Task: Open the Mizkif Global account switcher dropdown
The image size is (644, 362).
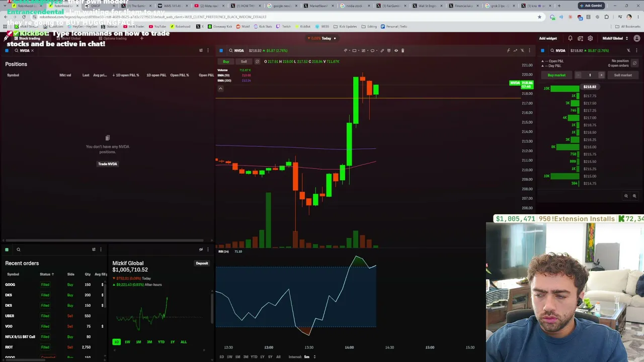Action: (615, 38)
